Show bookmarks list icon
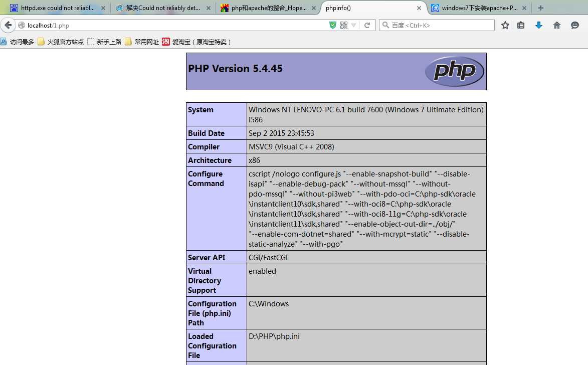This screenshot has height=365, width=588. tap(521, 25)
